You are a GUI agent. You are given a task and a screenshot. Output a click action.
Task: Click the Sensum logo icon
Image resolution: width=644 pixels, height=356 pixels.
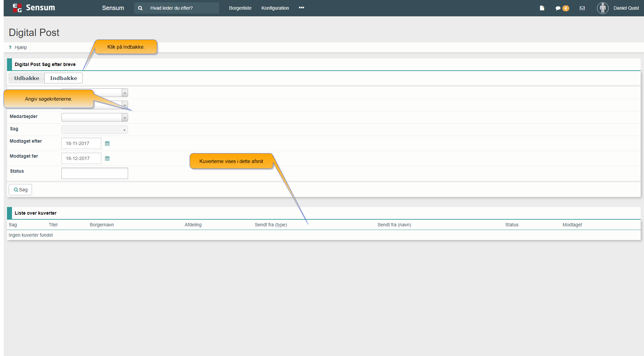[x=17, y=8]
